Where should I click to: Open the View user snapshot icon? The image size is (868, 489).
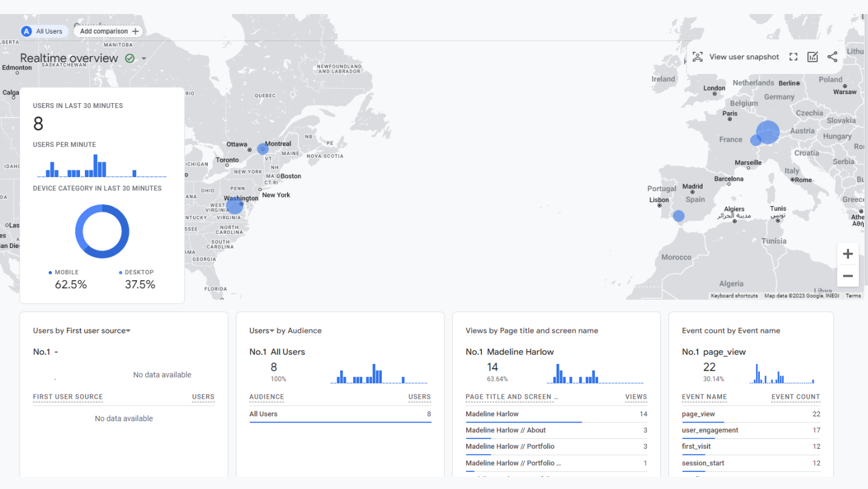(x=698, y=57)
